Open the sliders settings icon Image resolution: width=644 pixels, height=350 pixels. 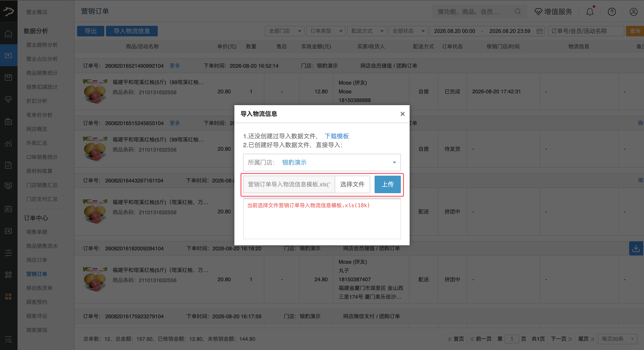click(8, 253)
